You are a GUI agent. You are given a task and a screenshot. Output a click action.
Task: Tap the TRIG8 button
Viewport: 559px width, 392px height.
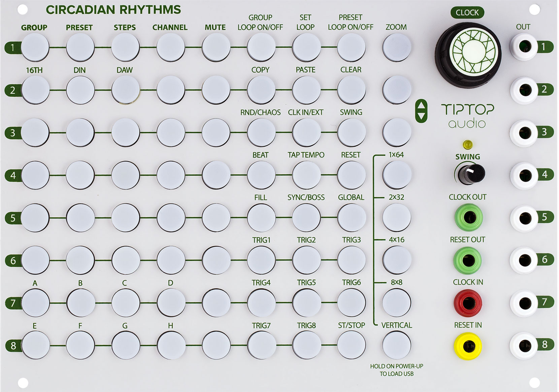306,345
